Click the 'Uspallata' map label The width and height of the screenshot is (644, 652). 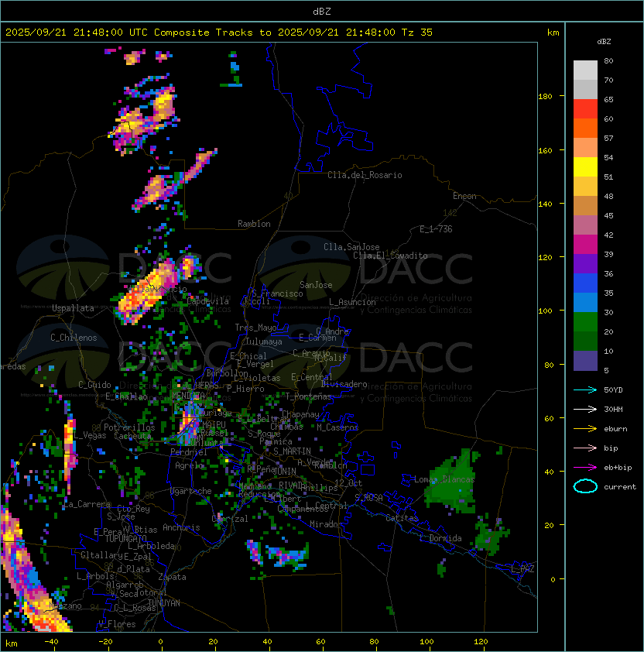tap(73, 308)
